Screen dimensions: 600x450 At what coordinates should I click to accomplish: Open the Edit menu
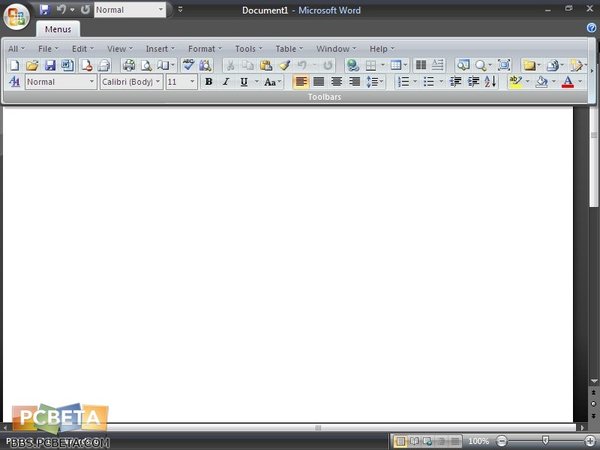pyautogui.click(x=82, y=49)
